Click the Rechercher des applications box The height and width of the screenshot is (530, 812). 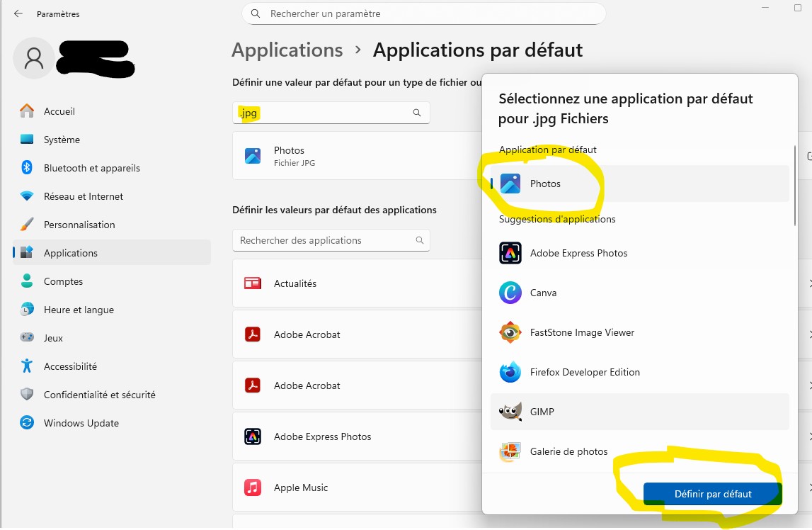326,240
